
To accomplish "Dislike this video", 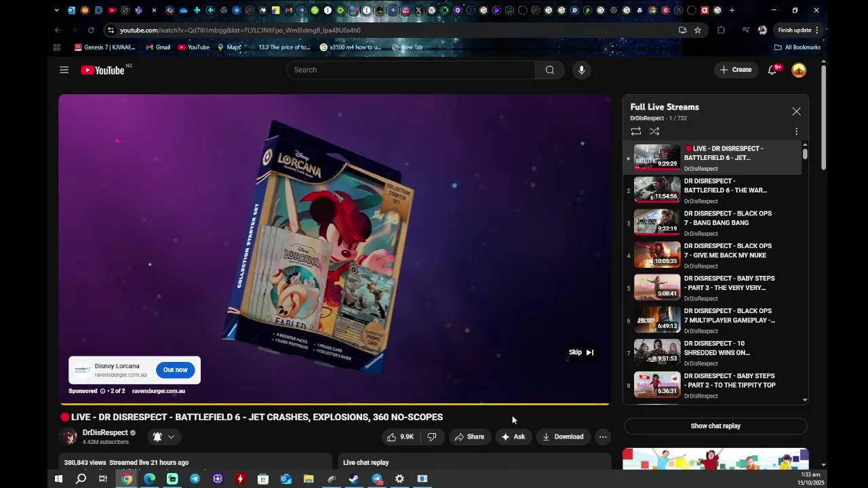I will click(432, 437).
